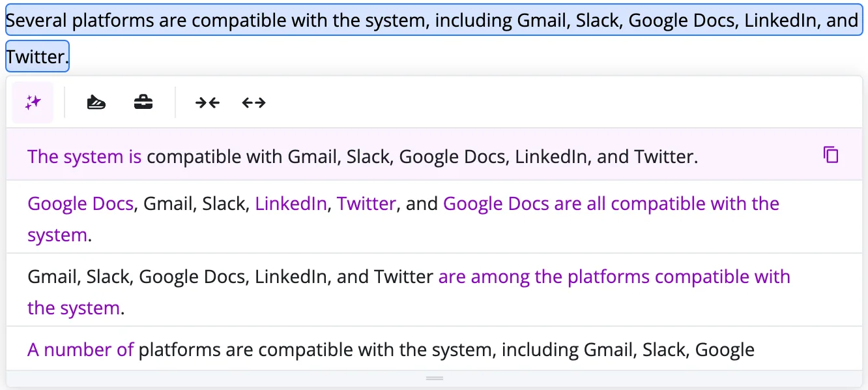Choose the formal tone briefcase icon
The width and height of the screenshot is (868, 390).
pyautogui.click(x=143, y=102)
